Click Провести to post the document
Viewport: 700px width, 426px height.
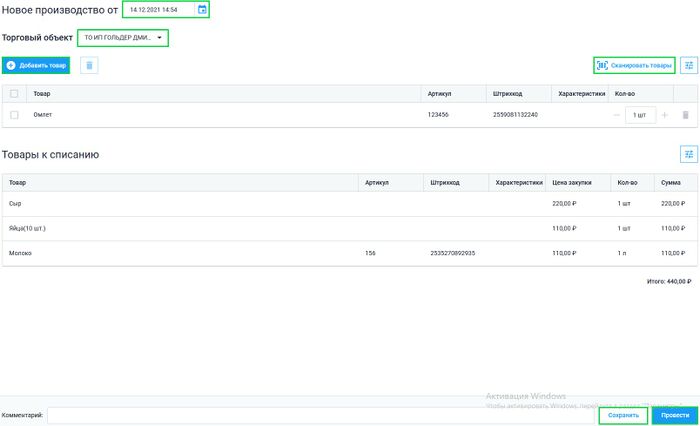pos(674,415)
